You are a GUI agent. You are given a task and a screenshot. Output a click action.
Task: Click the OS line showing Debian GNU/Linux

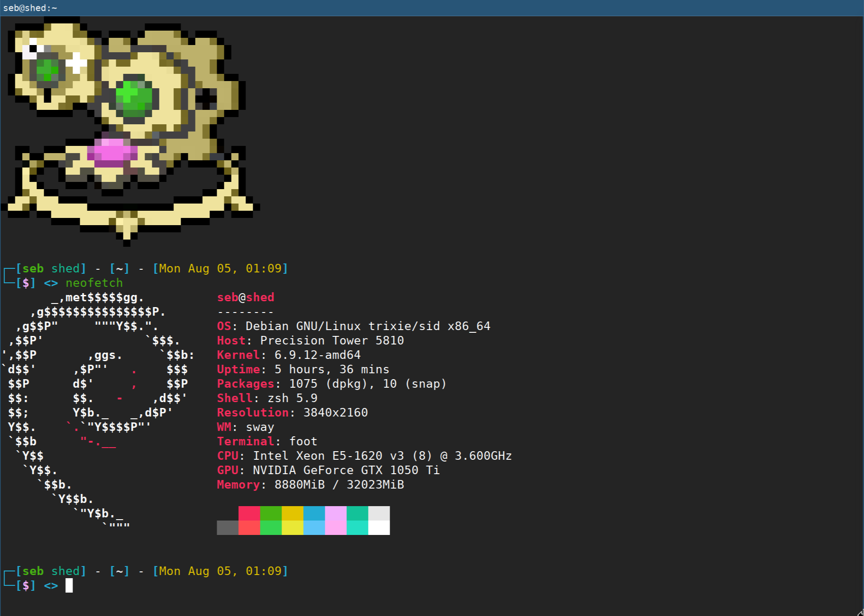(353, 326)
